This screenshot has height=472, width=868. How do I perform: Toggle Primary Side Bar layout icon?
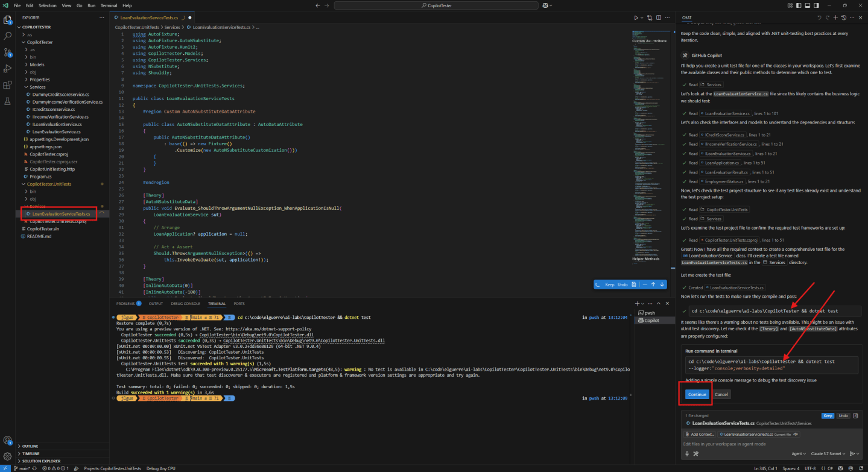(x=799, y=5)
